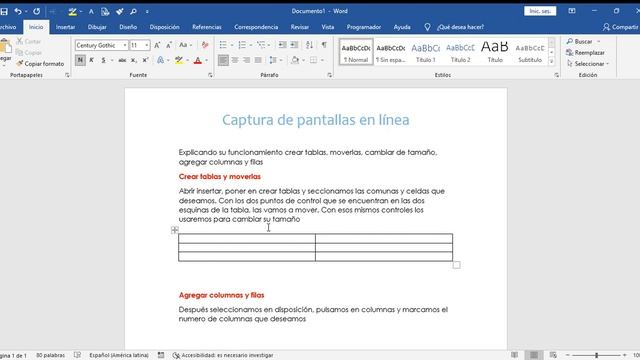Click the Undo icon in quick access toolbar
640x360 pixels.
pos(18,11)
